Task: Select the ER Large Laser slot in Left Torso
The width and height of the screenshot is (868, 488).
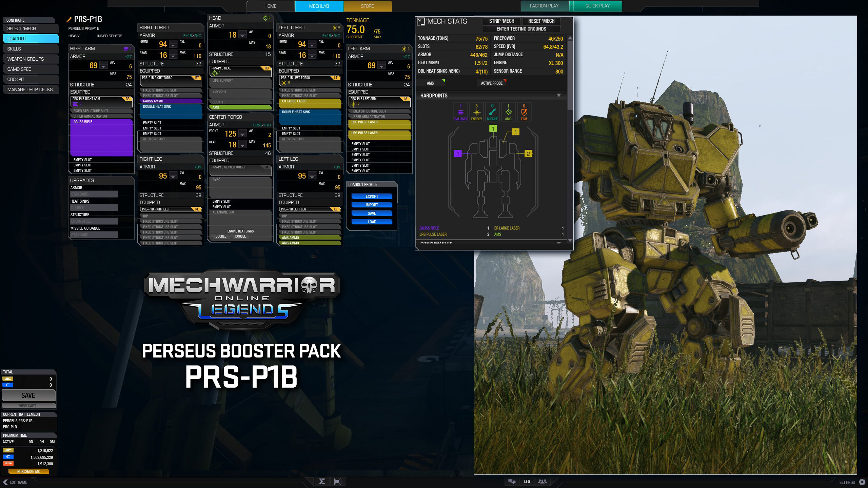Action: coord(310,104)
